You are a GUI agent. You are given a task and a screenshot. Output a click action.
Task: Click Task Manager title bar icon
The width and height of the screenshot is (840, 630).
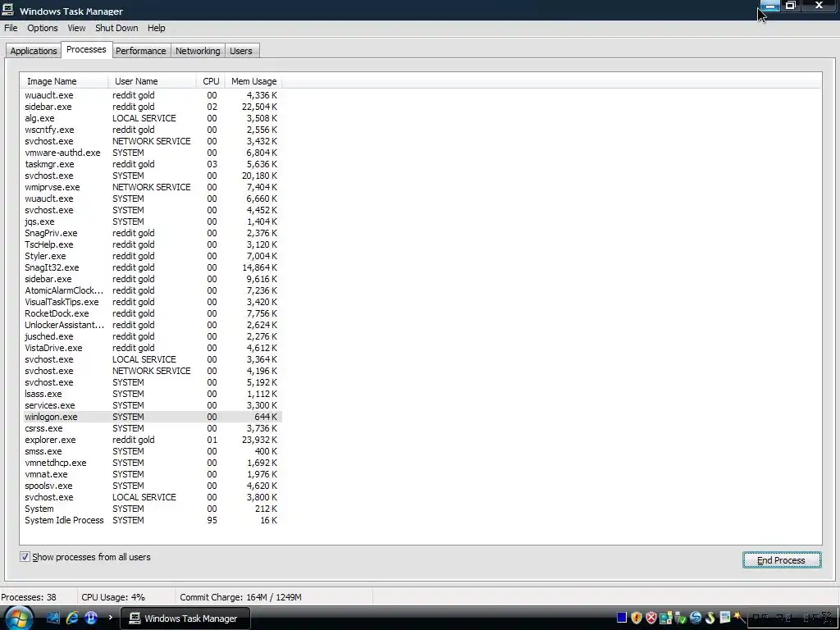pos(7,10)
